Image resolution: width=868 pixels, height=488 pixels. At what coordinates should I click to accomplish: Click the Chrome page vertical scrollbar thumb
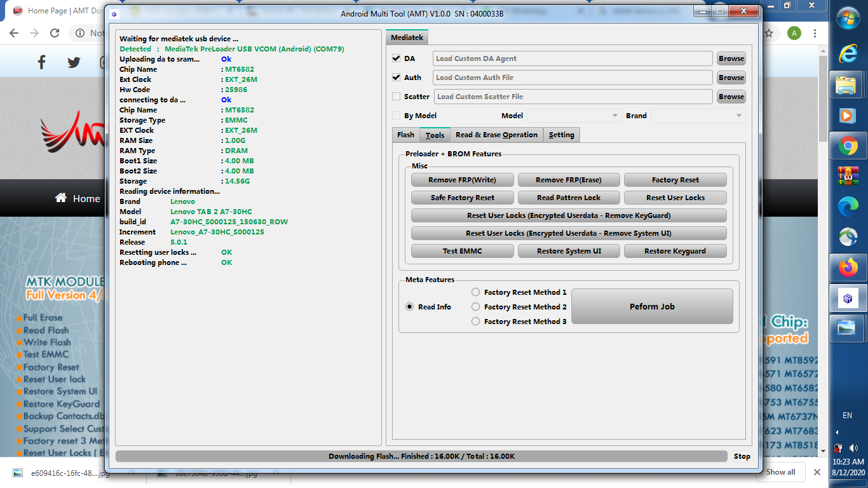[823, 98]
